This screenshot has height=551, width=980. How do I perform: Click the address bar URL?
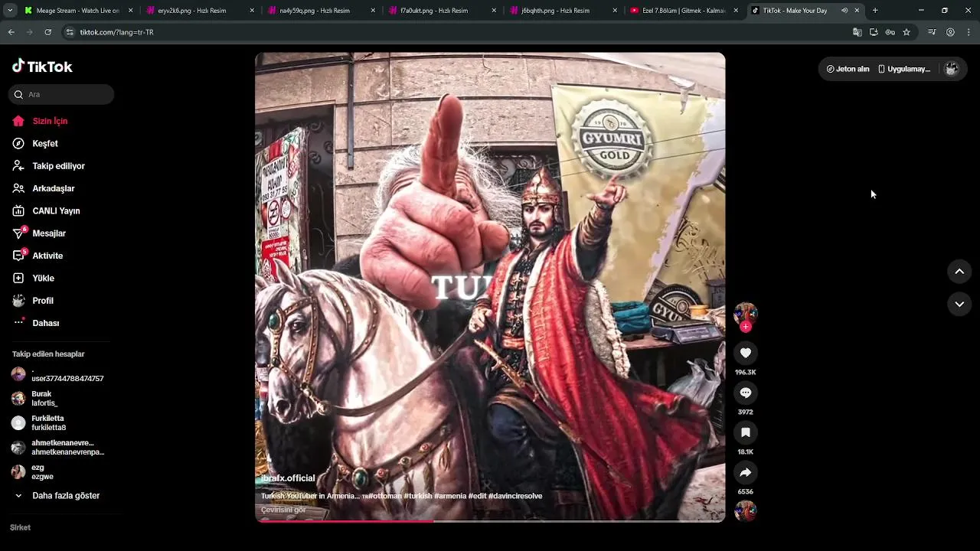point(116,32)
